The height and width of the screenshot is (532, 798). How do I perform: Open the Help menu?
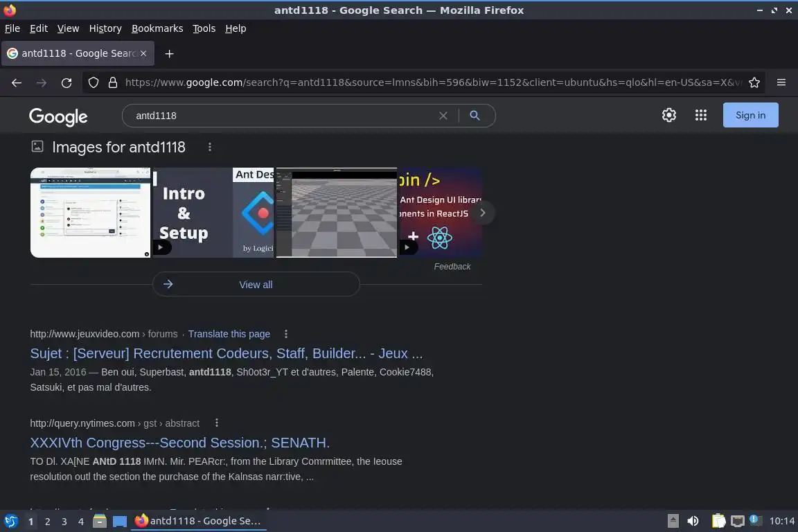pyautogui.click(x=236, y=28)
